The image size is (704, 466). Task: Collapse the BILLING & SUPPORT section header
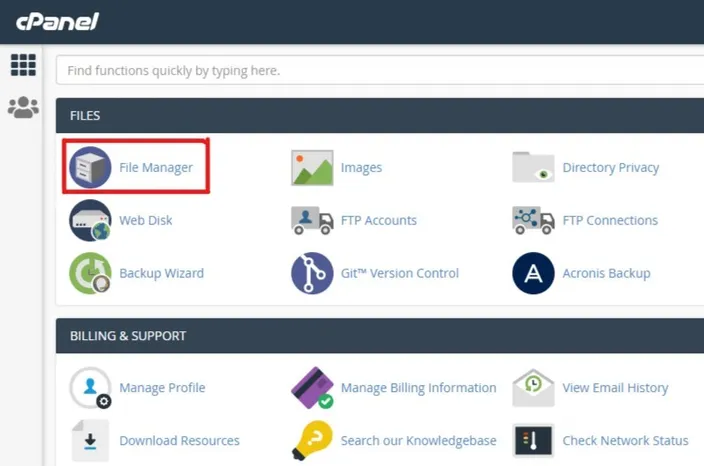point(380,336)
